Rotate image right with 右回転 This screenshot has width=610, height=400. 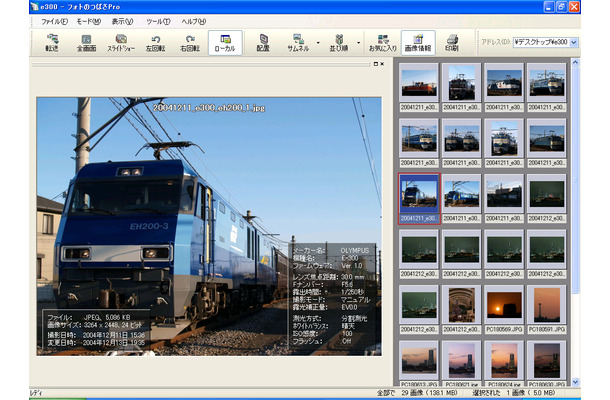tap(190, 43)
